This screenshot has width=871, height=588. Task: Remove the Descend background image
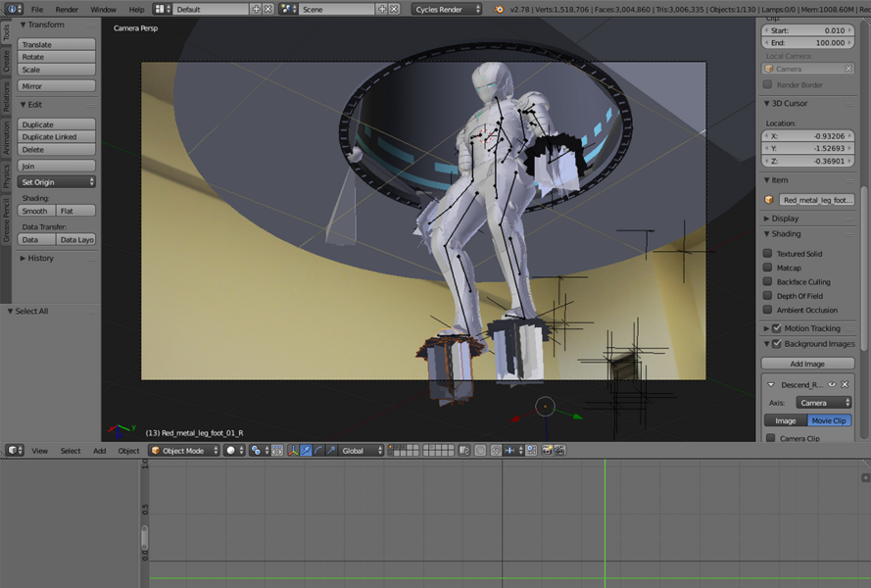point(845,384)
